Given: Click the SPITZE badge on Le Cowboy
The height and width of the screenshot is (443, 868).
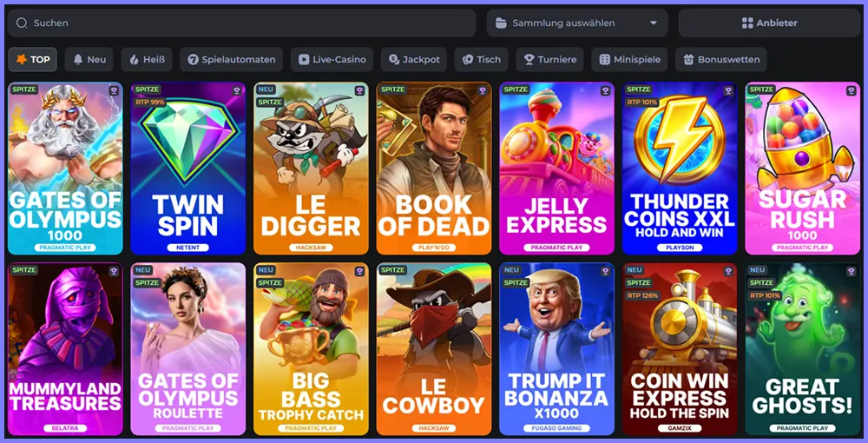Looking at the screenshot, I should tap(392, 269).
